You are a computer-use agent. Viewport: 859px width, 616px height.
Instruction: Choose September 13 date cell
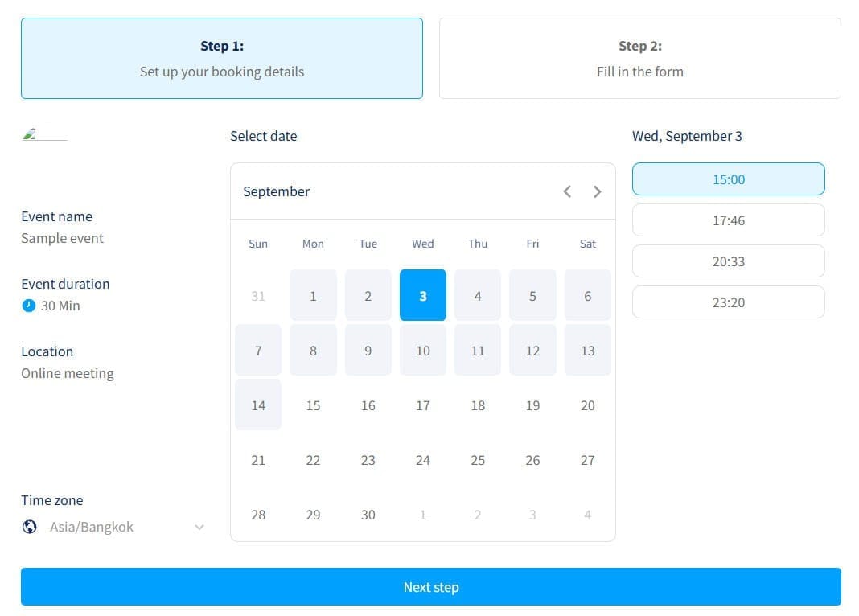[587, 351]
